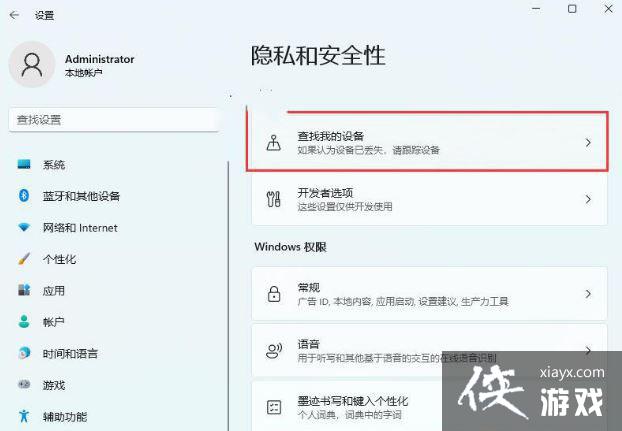Click the back arrow in Settings header
The height and width of the screenshot is (431, 622).
(16, 15)
